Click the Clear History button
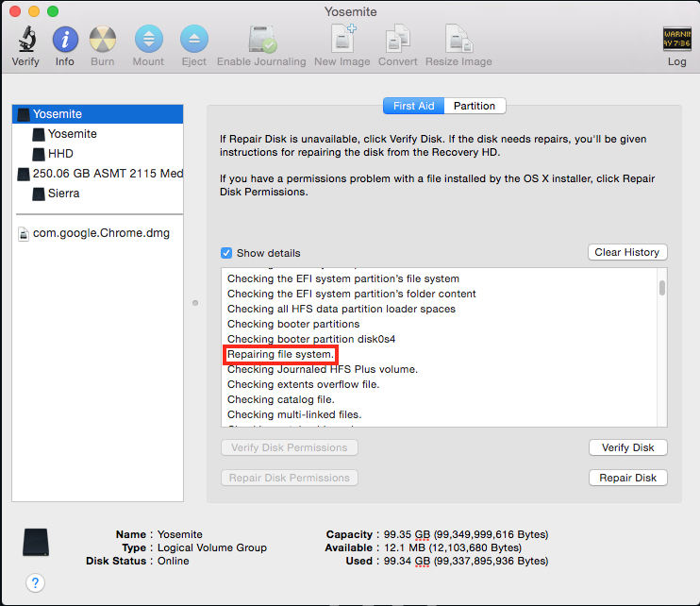 [627, 252]
